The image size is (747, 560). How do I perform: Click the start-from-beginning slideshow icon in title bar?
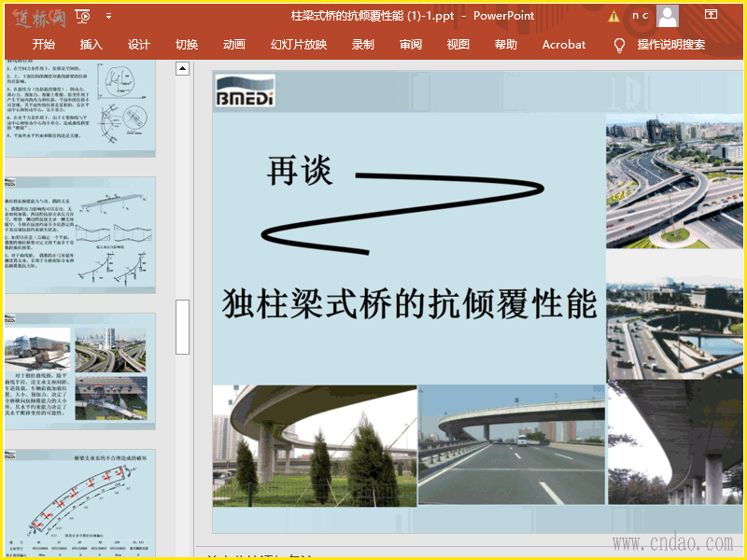coord(83,16)
